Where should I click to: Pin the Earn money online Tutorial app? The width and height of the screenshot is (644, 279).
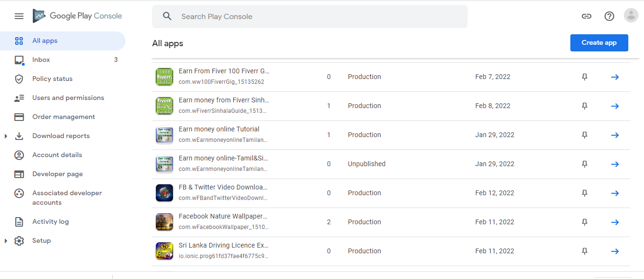(585, 135)
